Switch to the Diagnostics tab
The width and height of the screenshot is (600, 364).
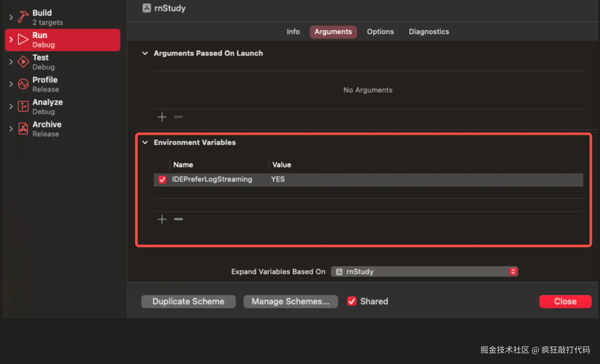point(429,31)
